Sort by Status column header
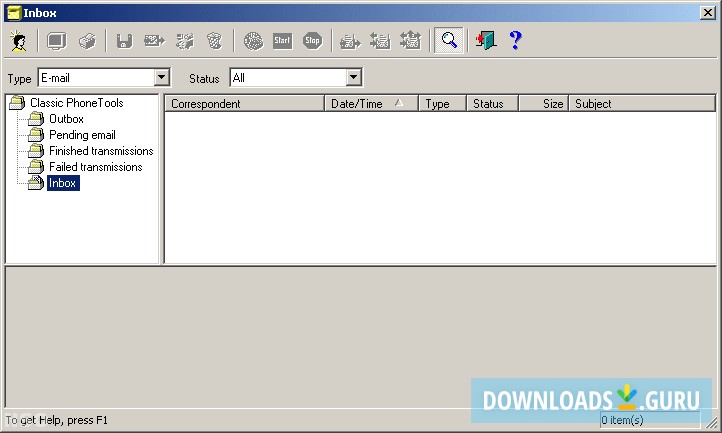The width and height of the screenshot is (722, 433). pyautogui.click(x=493, y=104)
